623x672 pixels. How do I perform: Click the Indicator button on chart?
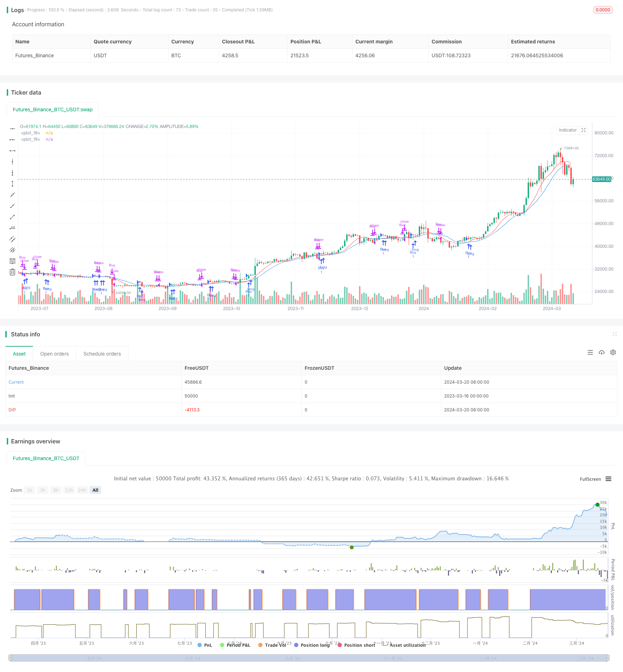tap(568, 130)
